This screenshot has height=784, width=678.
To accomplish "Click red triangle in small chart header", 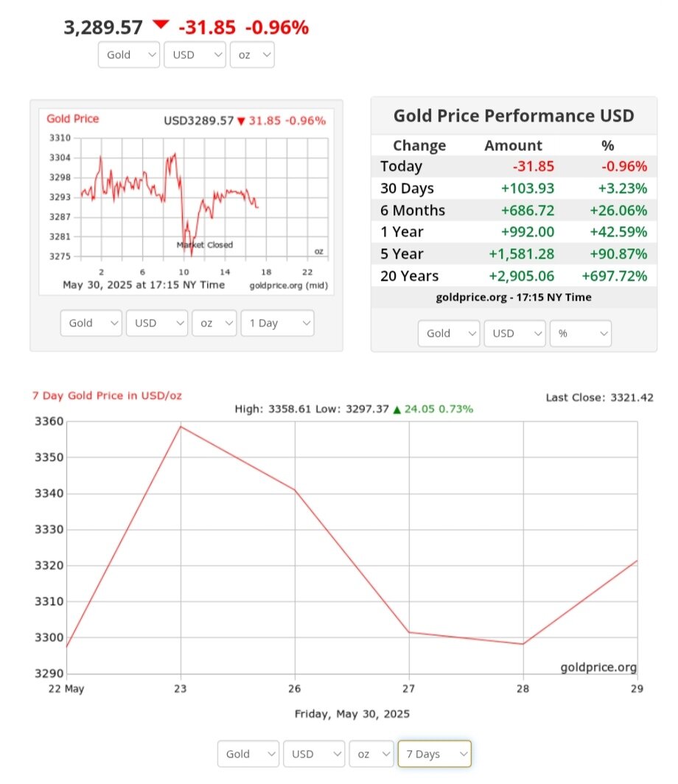I will click(241, 121).
